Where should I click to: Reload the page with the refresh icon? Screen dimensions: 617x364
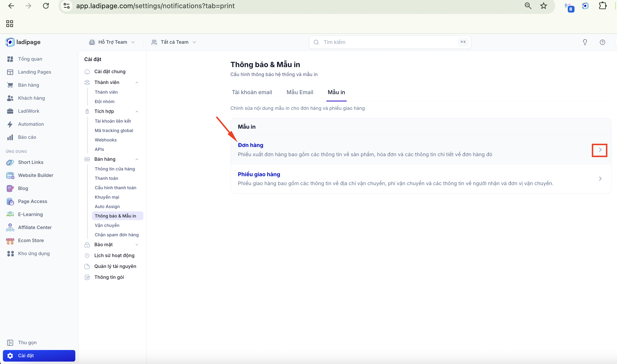tap(46, 6)
